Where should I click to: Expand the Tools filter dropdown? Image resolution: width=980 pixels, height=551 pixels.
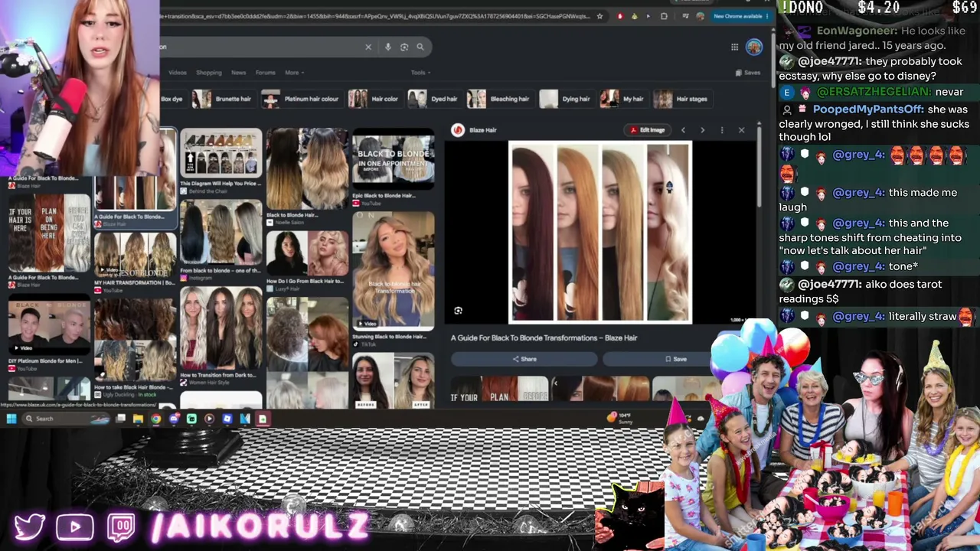point(420,73)
